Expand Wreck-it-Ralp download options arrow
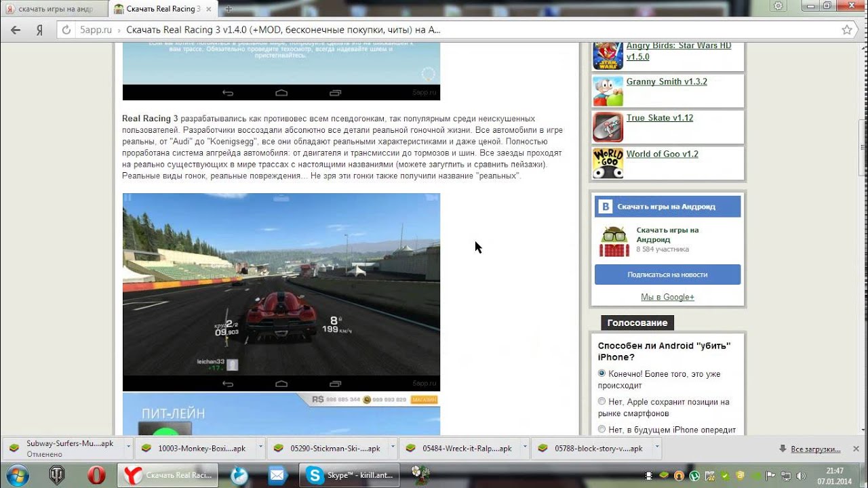This screenshot has height=488, width=868. click(524, 447)
